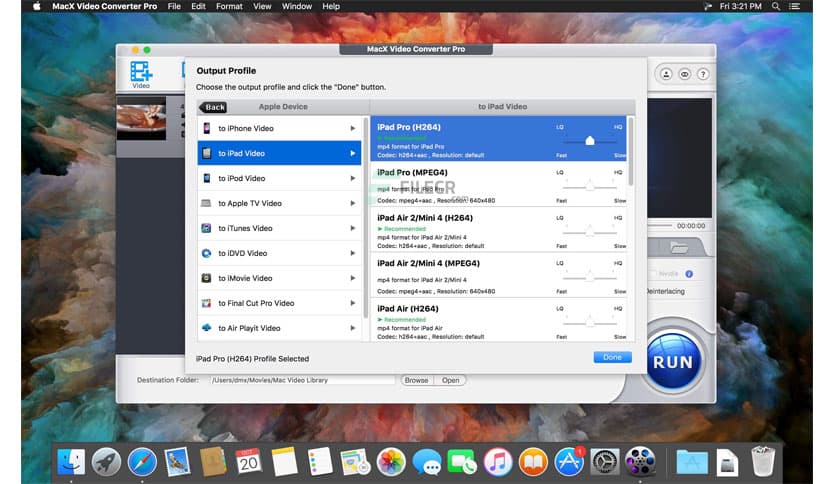Viewport: 836px width, 484px height.
Task: Expand to Final Cut Pro Video arrow
Action: click(352, 303)
